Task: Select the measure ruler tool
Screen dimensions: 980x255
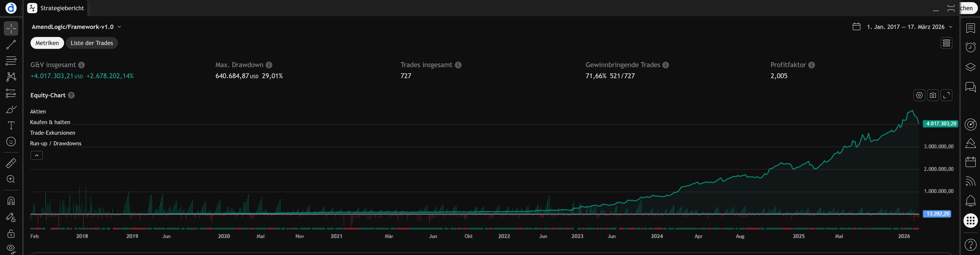Action: [x=11, y=163]
